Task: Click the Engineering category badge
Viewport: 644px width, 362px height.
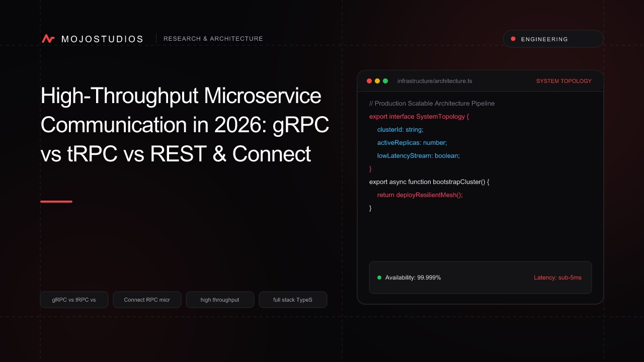Action: [553, 39]
